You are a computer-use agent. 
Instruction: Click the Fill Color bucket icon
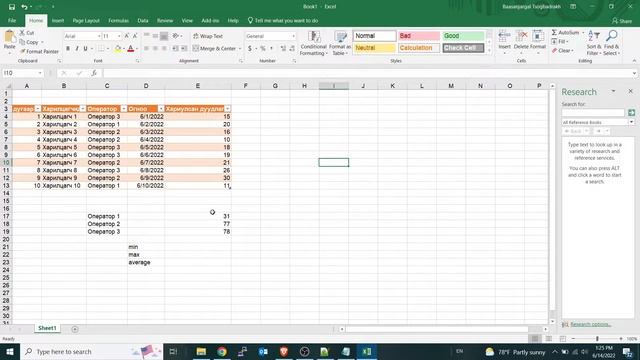point(118,49)
